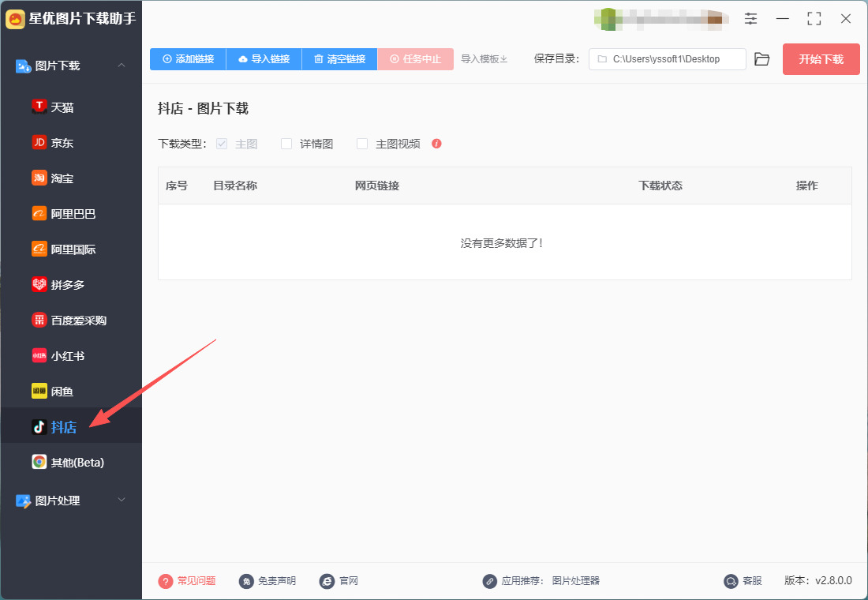Collapse the 图片下载 section chevron
The width and height of the screenshot is (868, 600).
(122, 66)
